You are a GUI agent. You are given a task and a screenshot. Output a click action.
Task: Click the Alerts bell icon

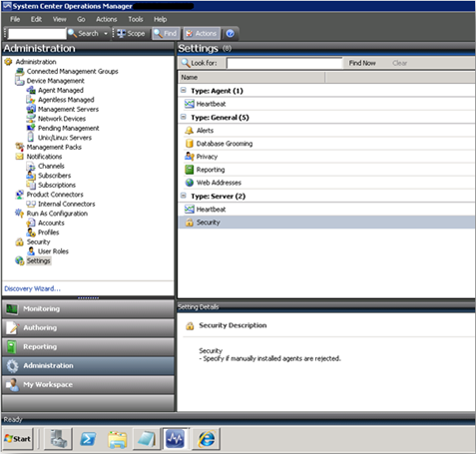click(x=190, y=131)
